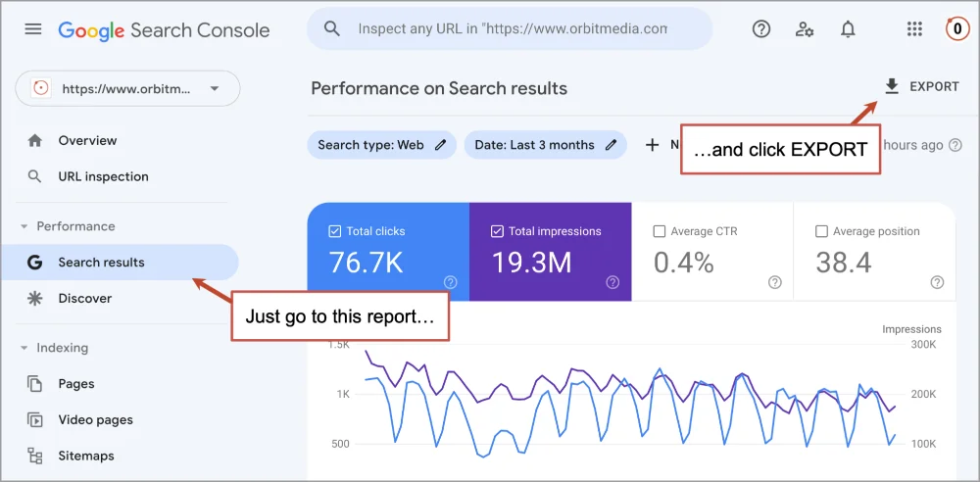The width and height of the screenshot is (980, 482).
Task: Click the 76.7K total clicks value
Action: [x=367, y=264]
